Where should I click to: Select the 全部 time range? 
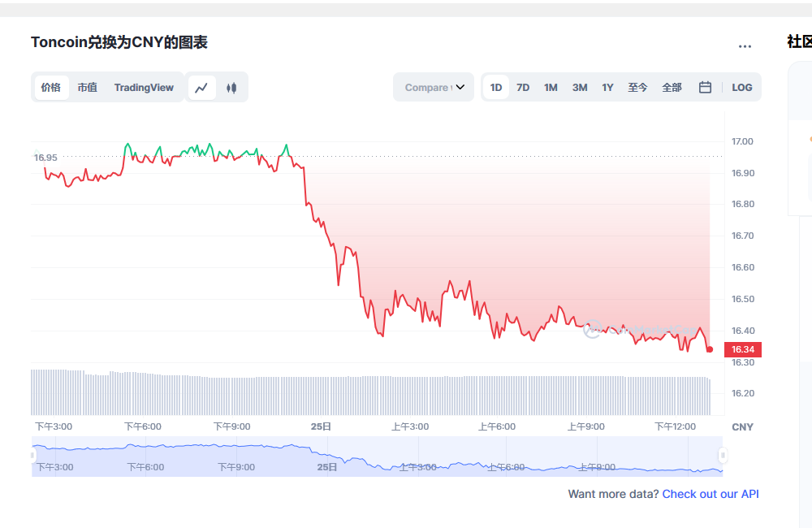pyautogui.click(x=672, y=88)
